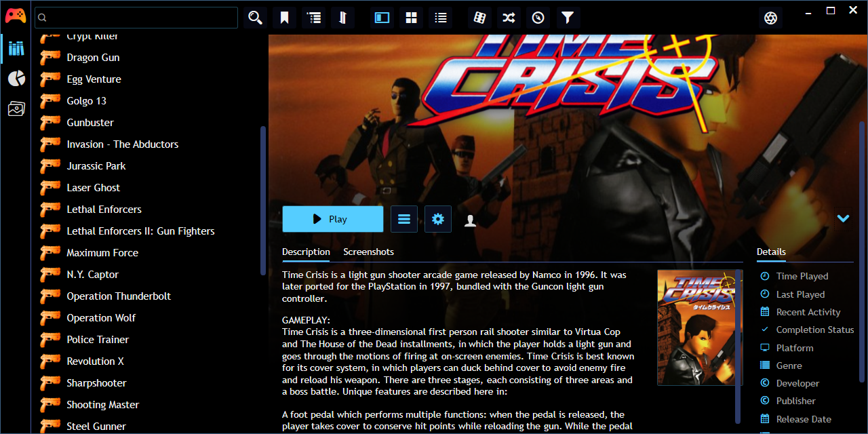Select Dragon Gun in the game list
This screenshot has width=868, height=434.
pos(93,58)
